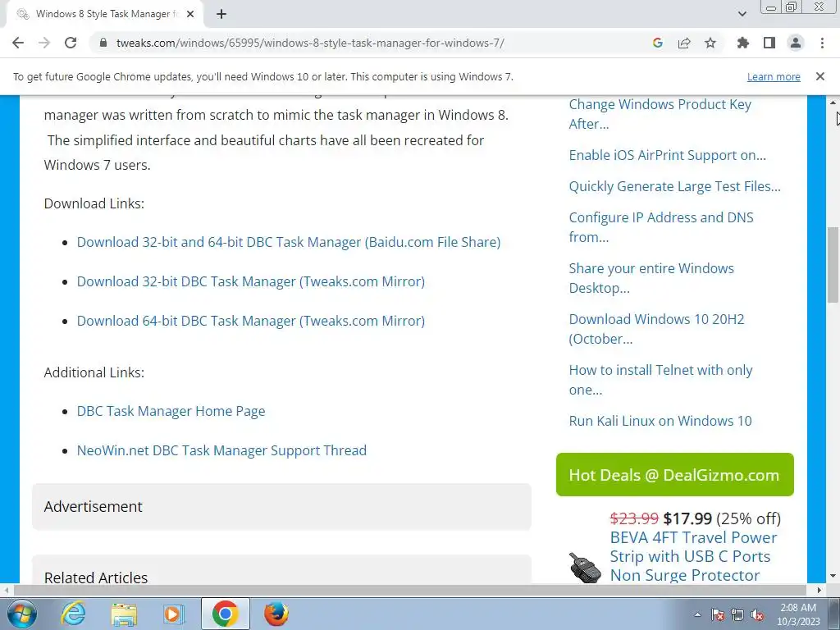Screen dimensions: 840x630
Task: Open the Chrome profile avatar
Action: [x=796, y=43]
